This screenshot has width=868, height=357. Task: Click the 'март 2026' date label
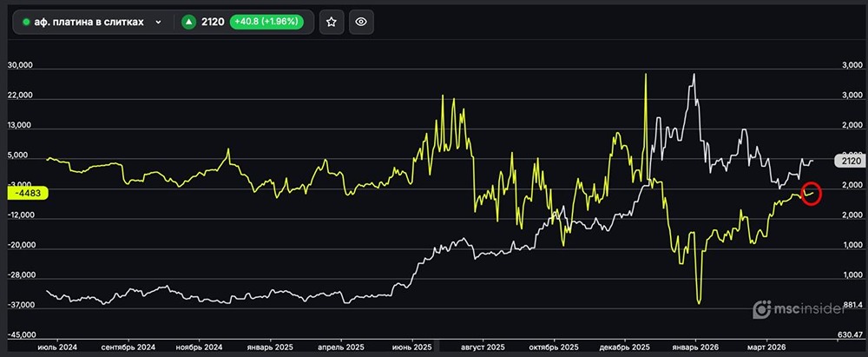click(766, 347)
